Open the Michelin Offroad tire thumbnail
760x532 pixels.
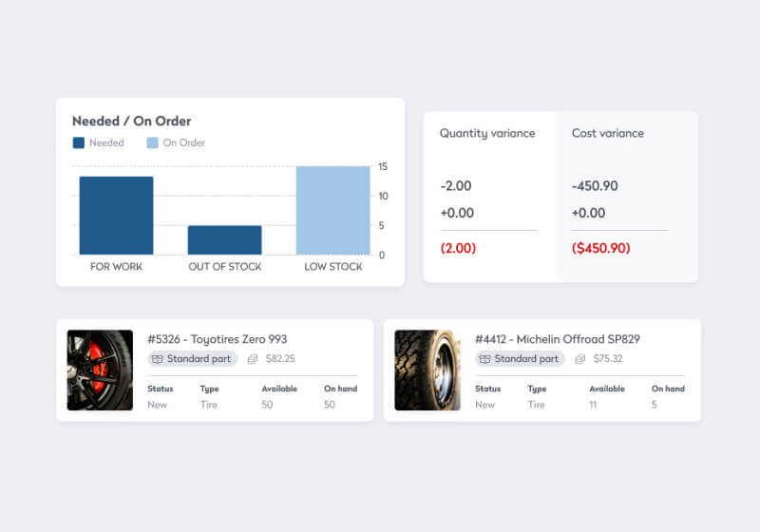click(x=427, y=370)
